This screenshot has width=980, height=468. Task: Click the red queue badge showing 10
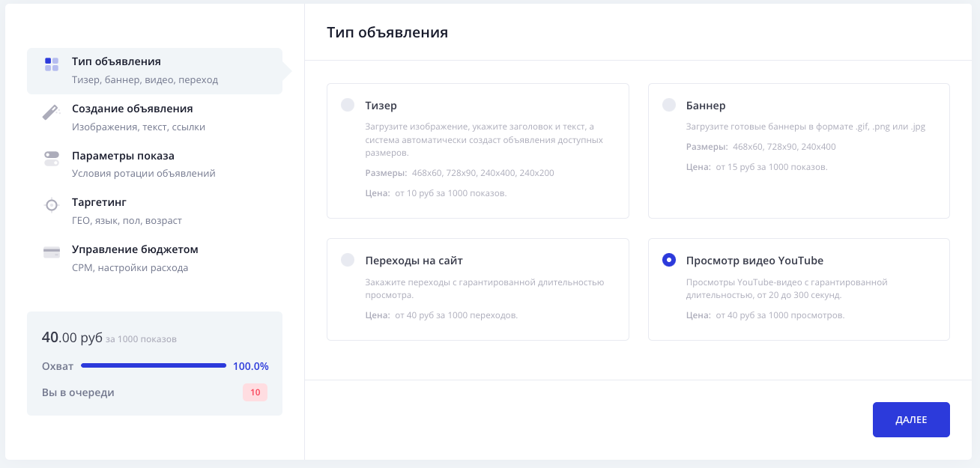pyautogui.click(x=255, y=392)
